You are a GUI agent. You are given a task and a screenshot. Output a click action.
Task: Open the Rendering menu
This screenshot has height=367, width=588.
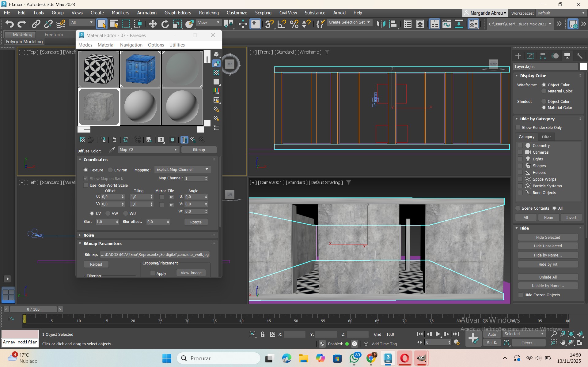click(x=209, y=13)
